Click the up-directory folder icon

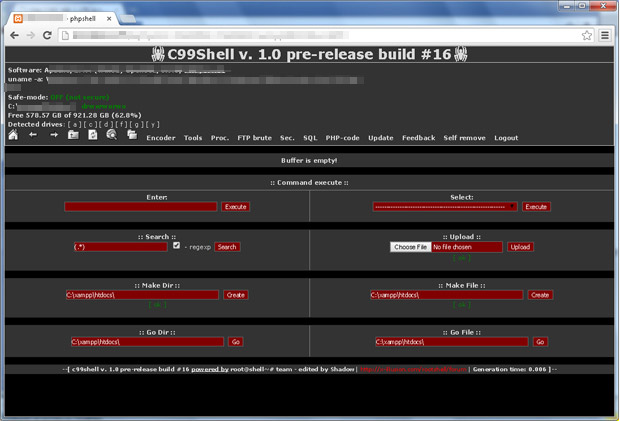(73, 135)
